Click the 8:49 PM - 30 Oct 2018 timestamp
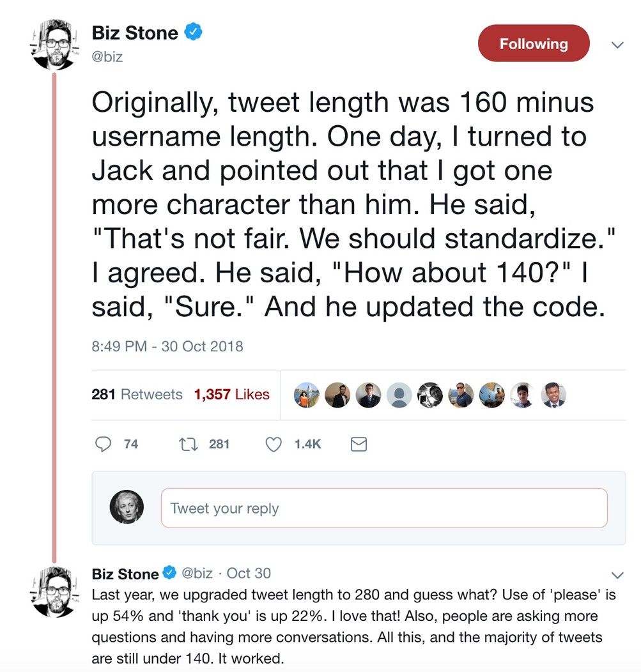641x672 pixels. click(167, 346)
